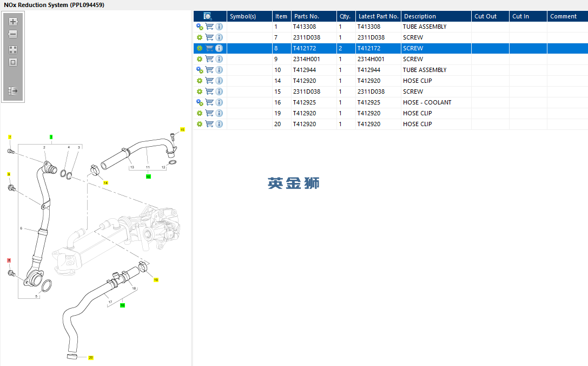Image resolution: width=588 pixels, height=366 pixels.
Task: Click HOSE - COOLANT description
Action: coord(427,102)
